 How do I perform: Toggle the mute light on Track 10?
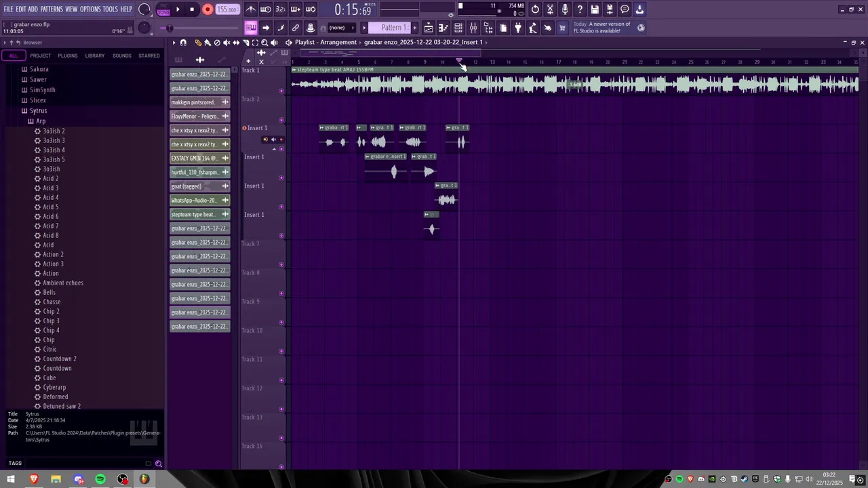(x=281, y=351)
